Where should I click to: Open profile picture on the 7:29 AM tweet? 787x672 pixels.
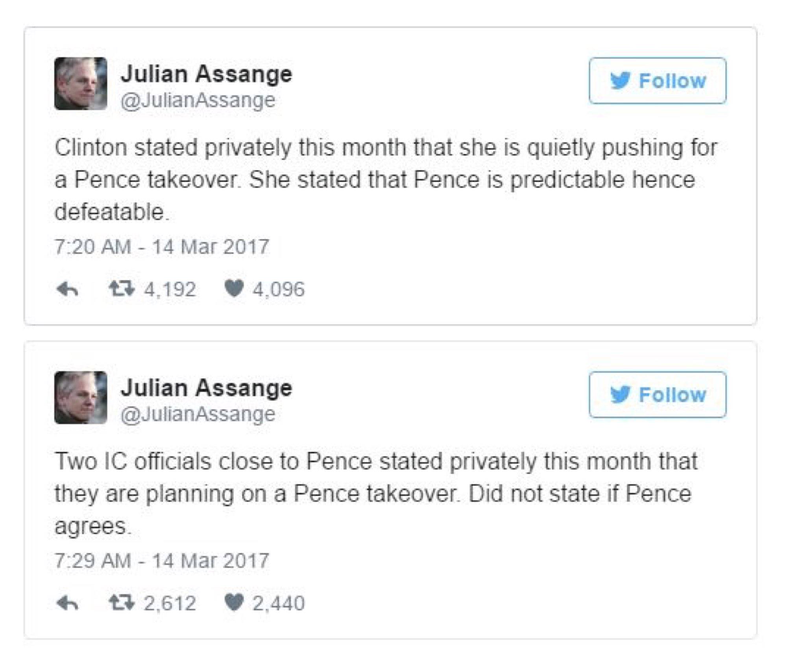[81, 397]
